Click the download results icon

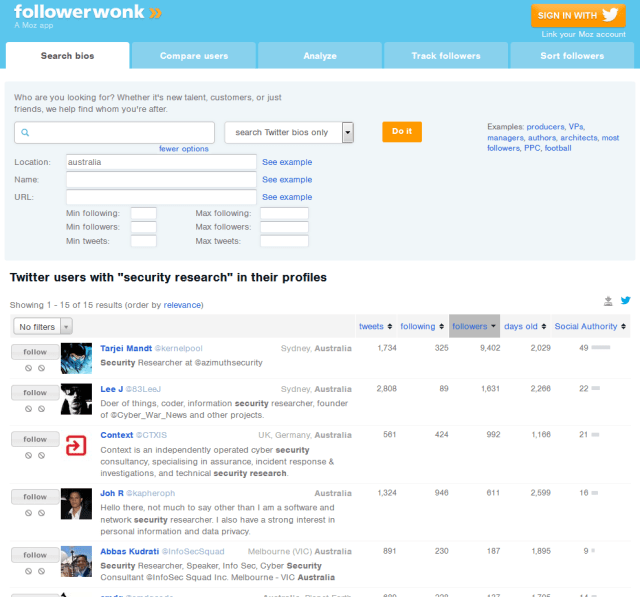[x=608, y=301]
